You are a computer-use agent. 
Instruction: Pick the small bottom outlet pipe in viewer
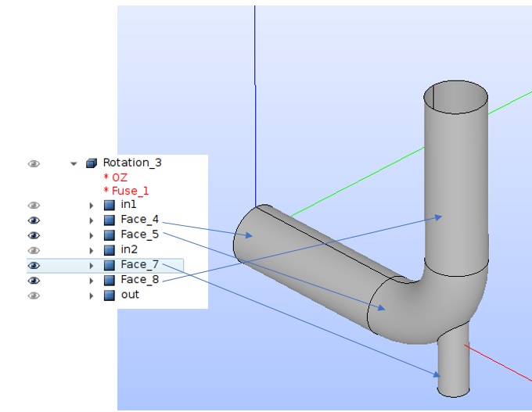pos(454,366)
